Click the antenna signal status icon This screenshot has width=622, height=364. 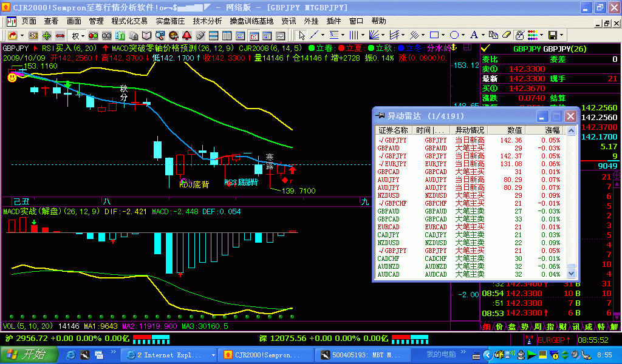click(x=528, y=340)
